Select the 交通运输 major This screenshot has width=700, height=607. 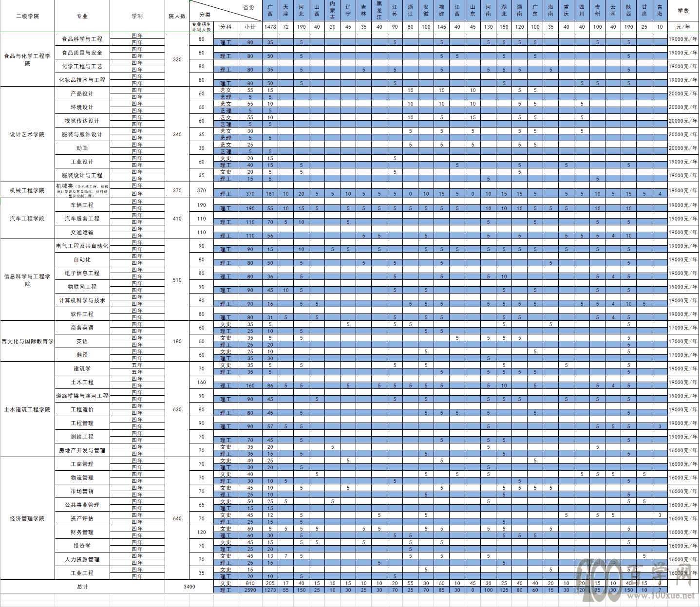(x=82, y=232)
